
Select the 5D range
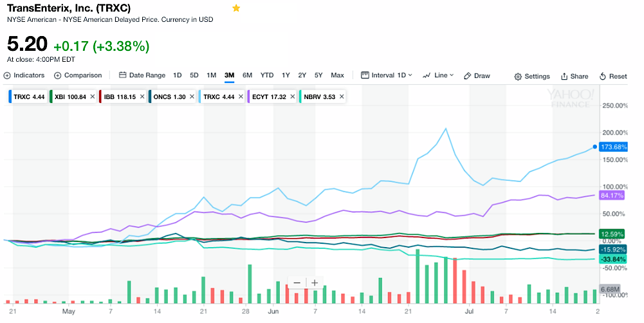click(x=194, y=75)
